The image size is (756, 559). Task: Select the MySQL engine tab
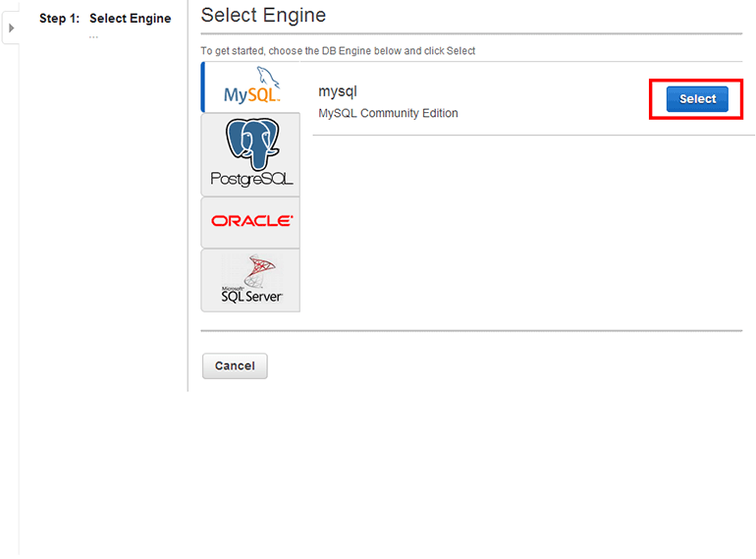point(251,86)
